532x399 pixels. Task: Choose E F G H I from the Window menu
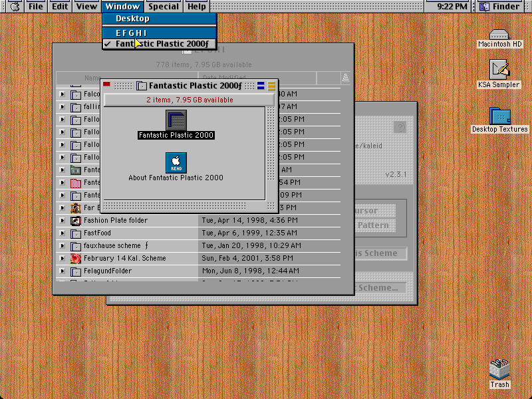coord(160,33)
